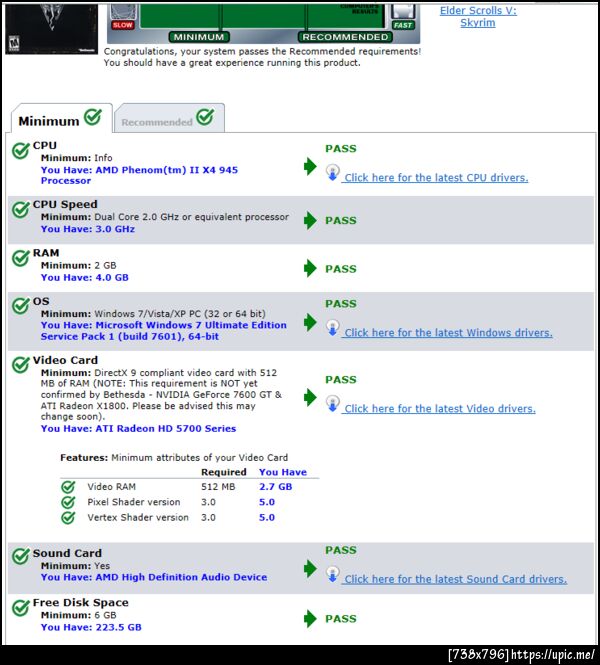Screen dimensions: 600x665
Task: Switch to the Recommended requirements tab
Action: click(x=169, y=118)
